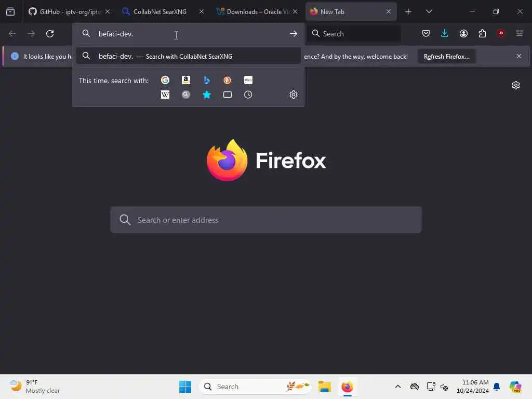This screenshot has width=532, height=399.
Task: Close the CollabNet SearXNG tab
Action: click(x=202, y=11)
